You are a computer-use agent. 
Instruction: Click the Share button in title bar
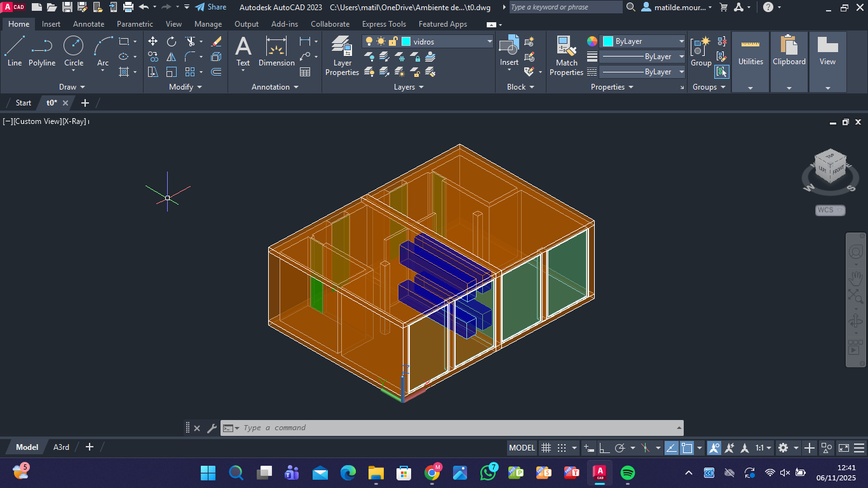tap(210, 7)
